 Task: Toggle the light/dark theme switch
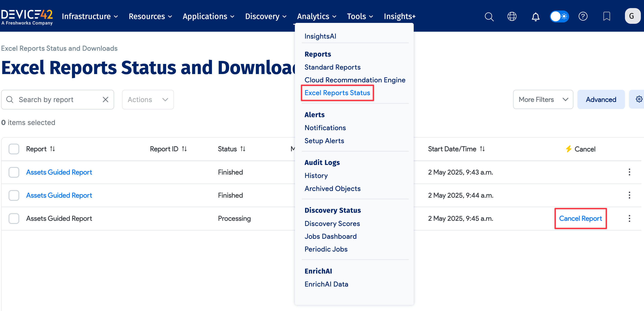[x=559, y=17]
